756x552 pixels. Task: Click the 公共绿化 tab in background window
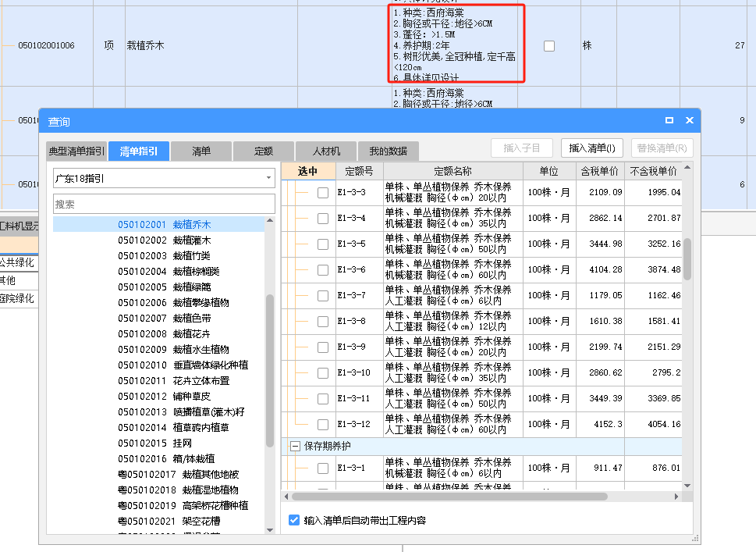[18, 262]
